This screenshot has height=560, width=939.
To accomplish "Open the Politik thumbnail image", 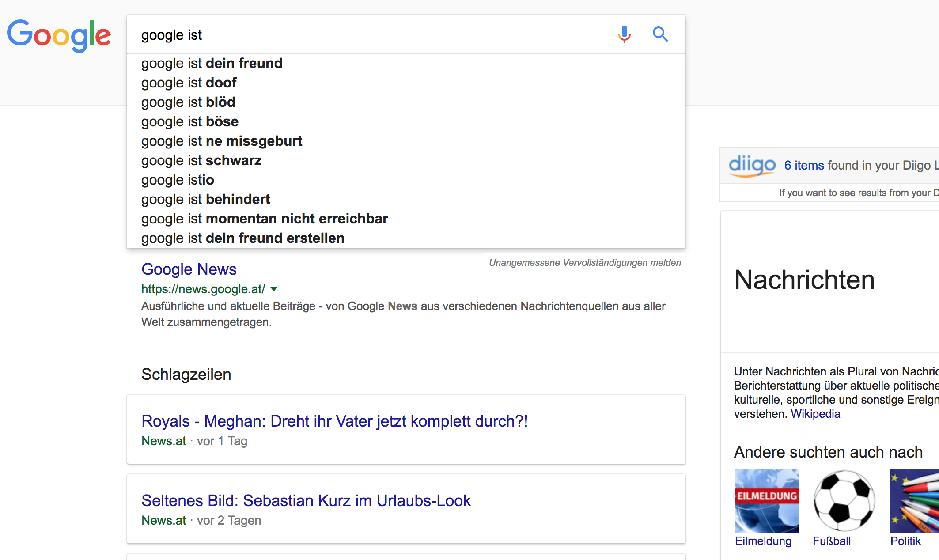I will [x=914, y=500].
